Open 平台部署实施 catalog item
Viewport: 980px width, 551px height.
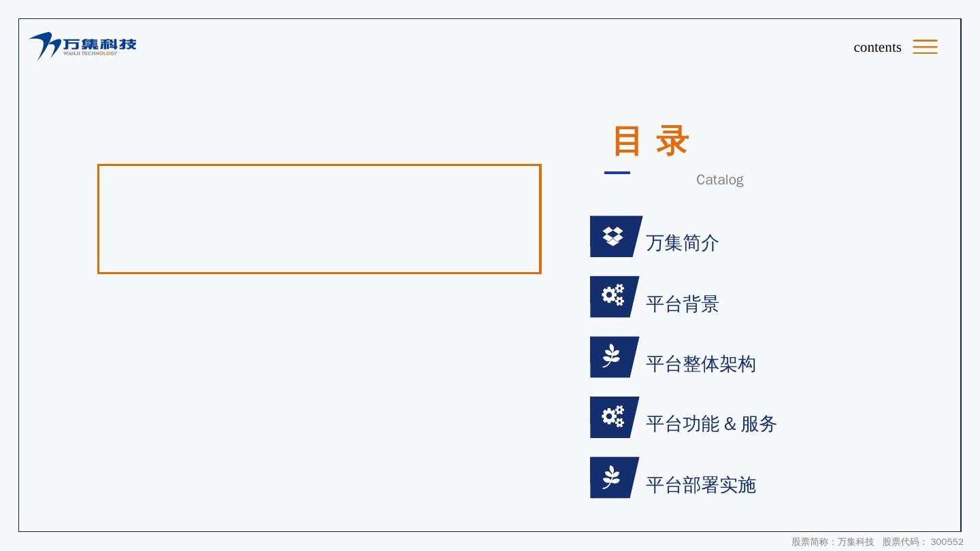(x=700, y=485)
